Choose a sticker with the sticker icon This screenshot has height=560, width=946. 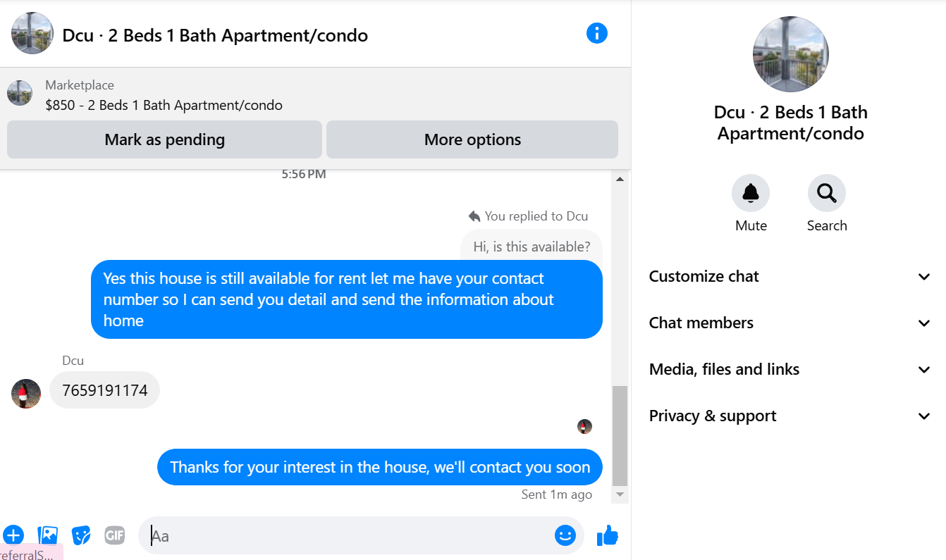point(81,535)
